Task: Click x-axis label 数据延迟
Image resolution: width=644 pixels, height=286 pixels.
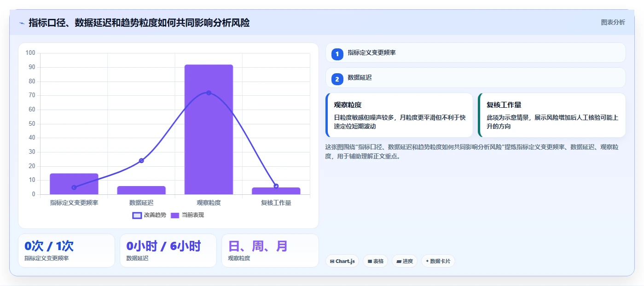Action: [141, 203]
